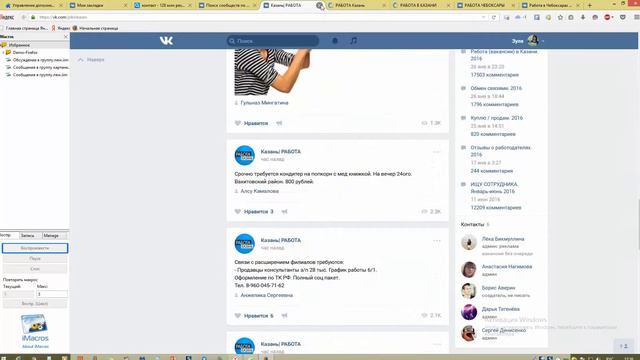Open a new browser tab with plus
This screenshot has height=360, width=640.
coord(589,5)
